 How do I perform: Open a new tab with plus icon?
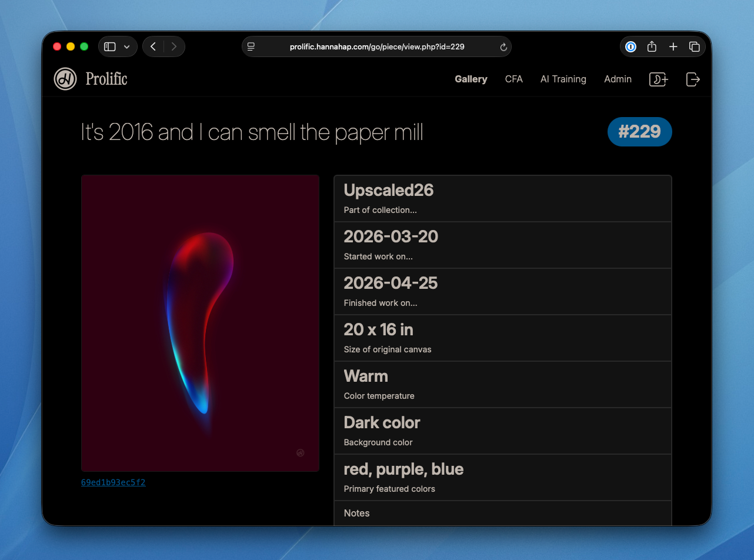(x=673, y=46)
